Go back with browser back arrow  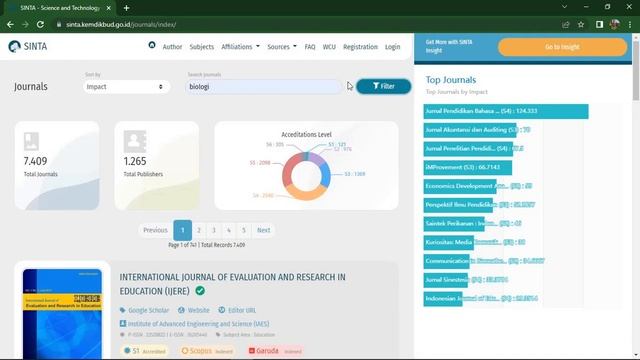click(10, 24)
